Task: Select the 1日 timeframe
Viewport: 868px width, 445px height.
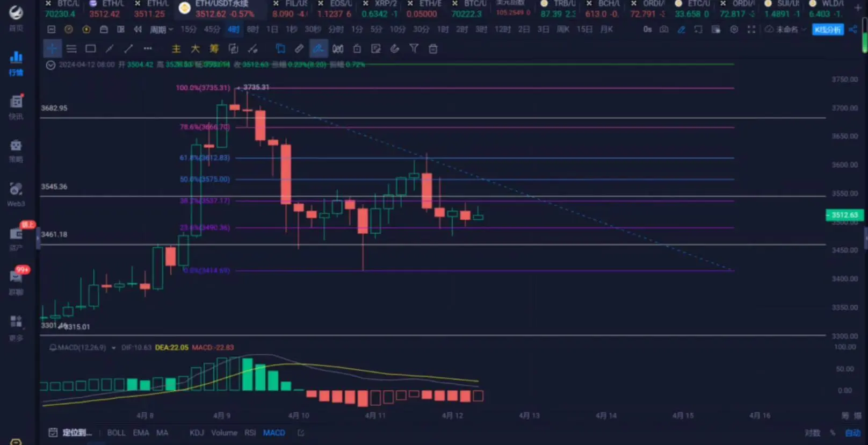Action: [272, 30]
